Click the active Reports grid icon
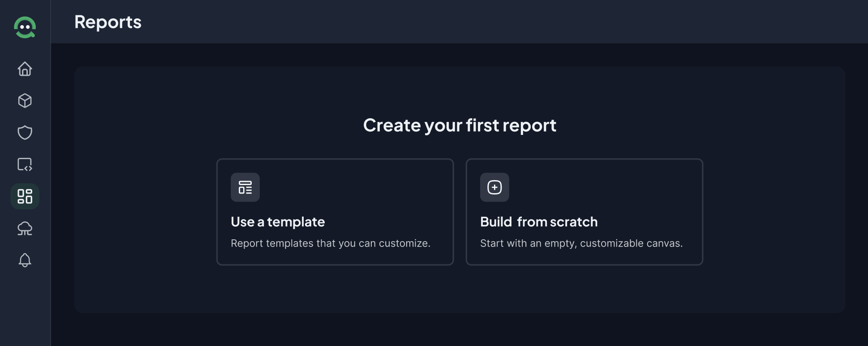Screen dimensions: 868x346 [x=25, y=196]
